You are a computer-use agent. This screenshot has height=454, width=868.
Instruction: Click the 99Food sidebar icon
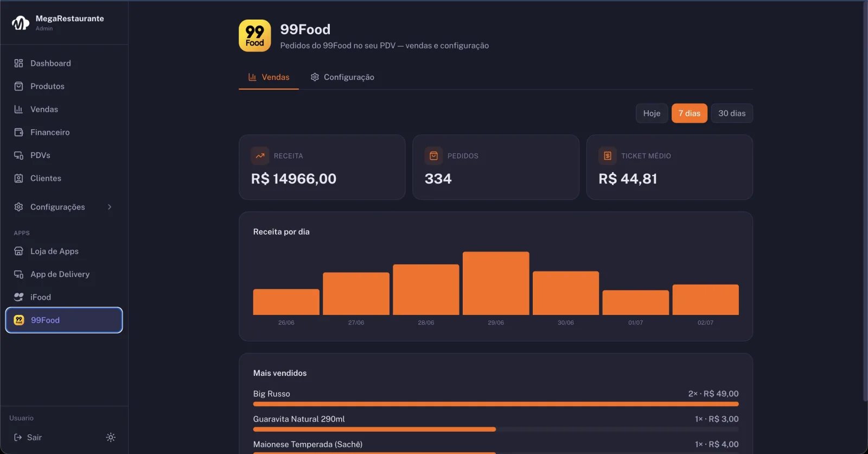pos(19,320)
